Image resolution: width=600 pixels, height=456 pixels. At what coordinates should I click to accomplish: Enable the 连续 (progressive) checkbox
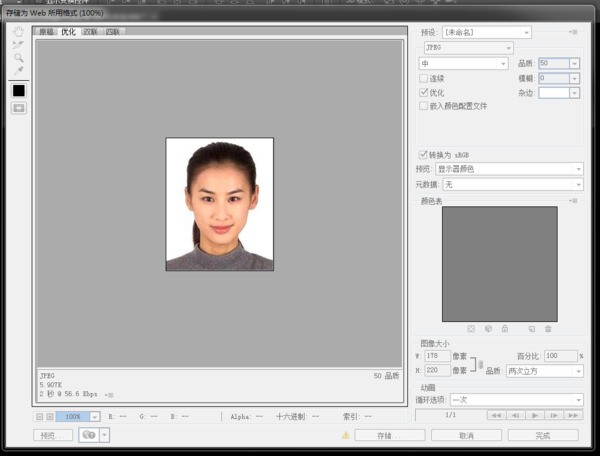[424, 78]
